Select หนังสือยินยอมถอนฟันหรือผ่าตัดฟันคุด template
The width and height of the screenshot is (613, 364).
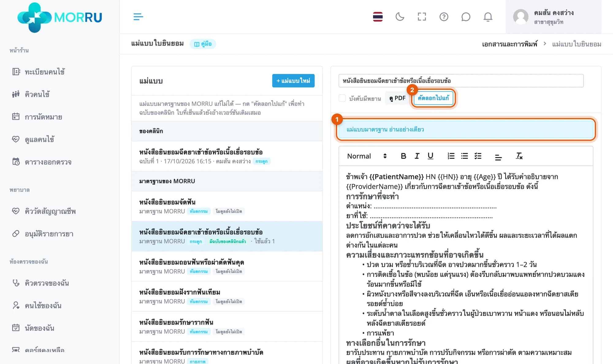(x=227, y=266)
